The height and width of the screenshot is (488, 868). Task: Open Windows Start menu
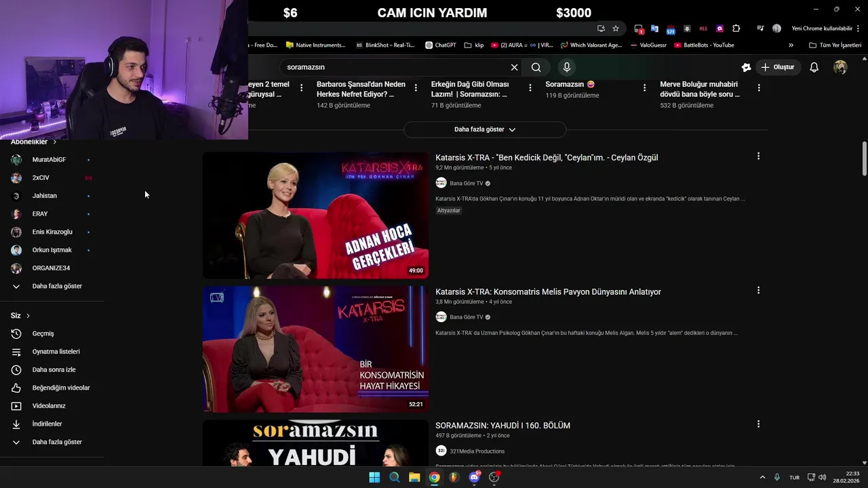[x=374, y=477]
